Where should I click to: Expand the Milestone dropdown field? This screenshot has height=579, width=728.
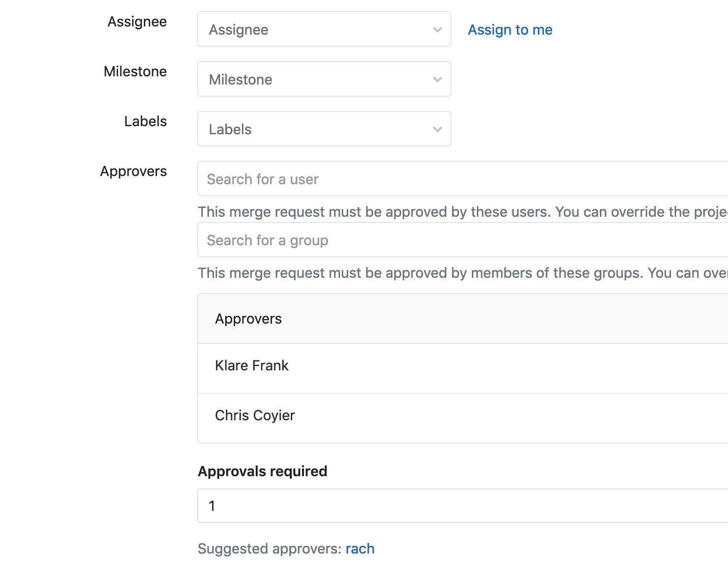click(x=315, y=79)
